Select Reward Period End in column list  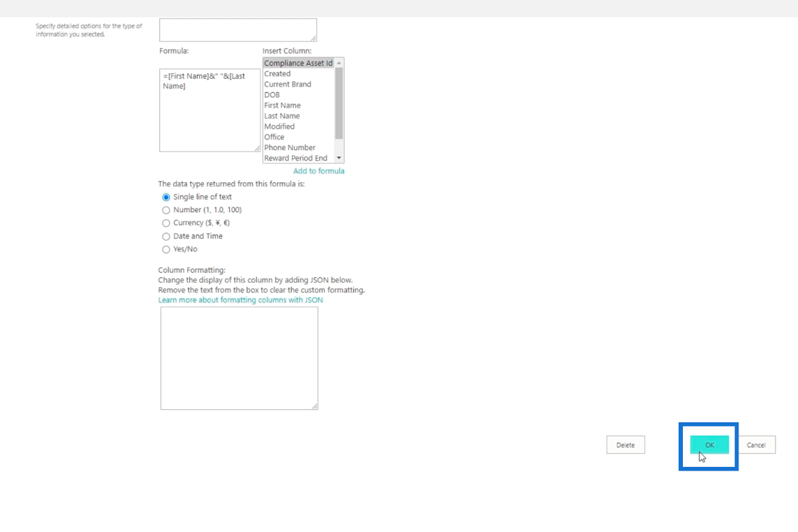(298, 158)
